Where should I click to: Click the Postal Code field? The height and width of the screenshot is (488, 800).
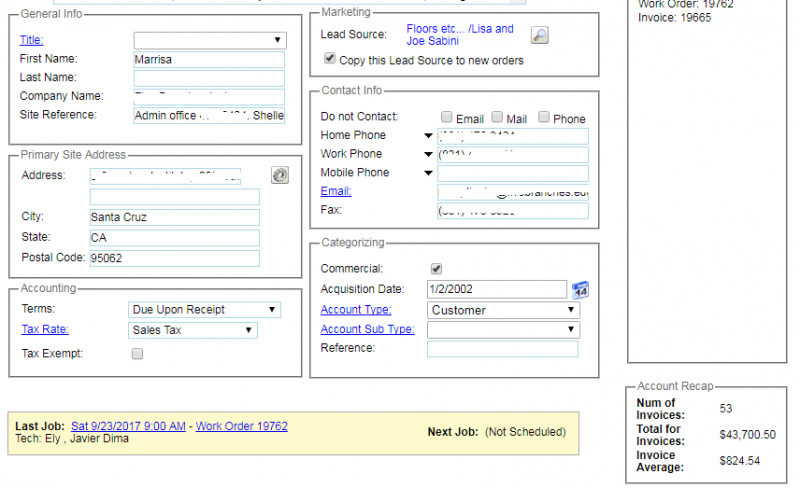tap(173, 258)
